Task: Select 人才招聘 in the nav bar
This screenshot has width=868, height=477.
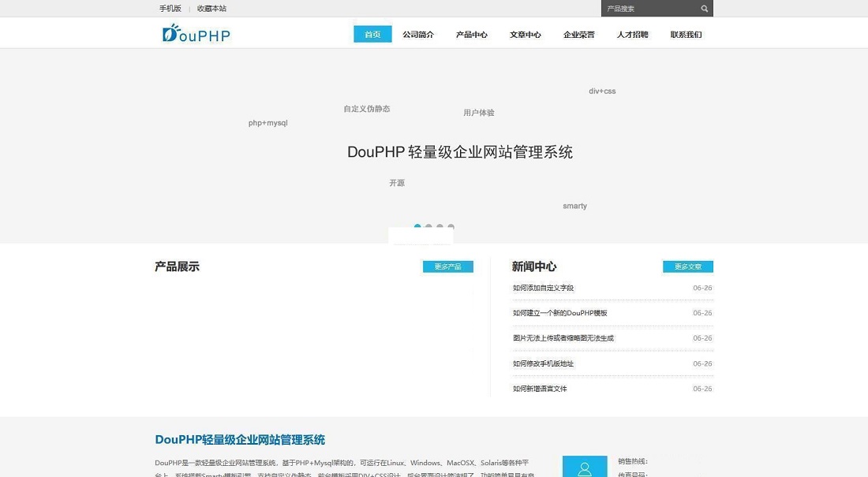Action: pos(633,35)
